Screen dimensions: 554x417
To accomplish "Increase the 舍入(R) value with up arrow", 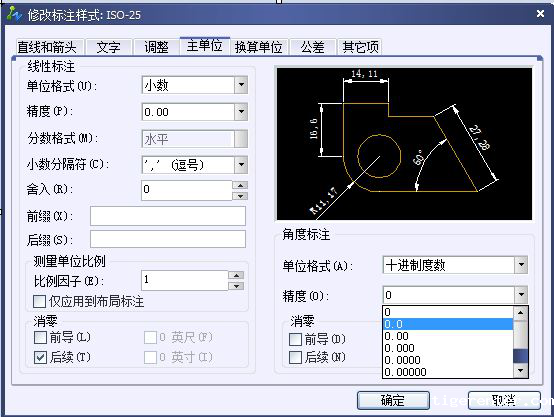I will 240,185.
